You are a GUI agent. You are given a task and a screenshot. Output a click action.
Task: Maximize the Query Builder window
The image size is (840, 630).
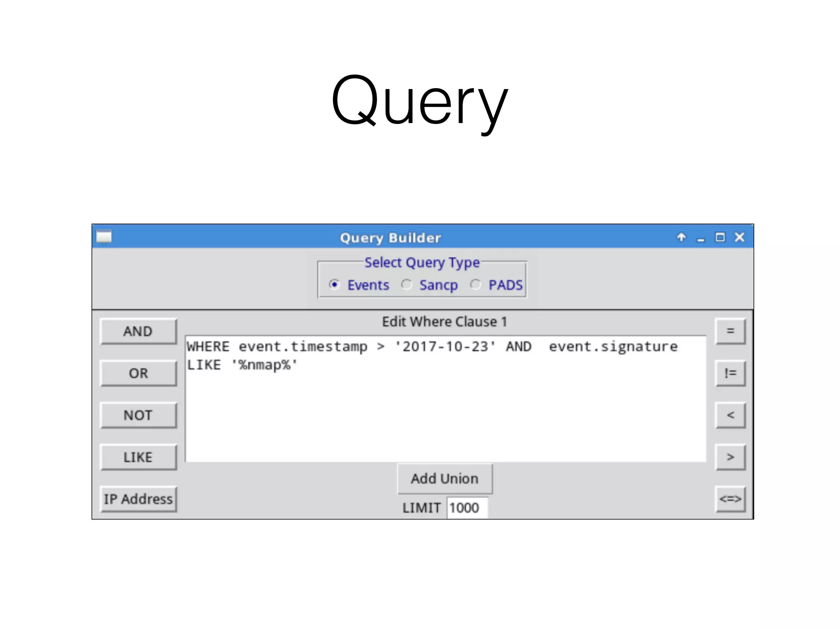click(720, 237)
